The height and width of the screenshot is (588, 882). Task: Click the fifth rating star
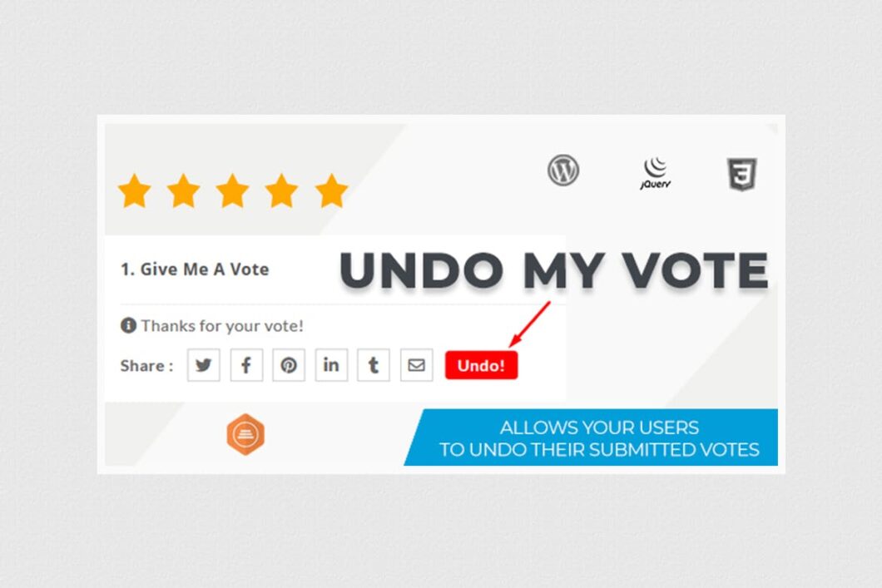(330, 190)
